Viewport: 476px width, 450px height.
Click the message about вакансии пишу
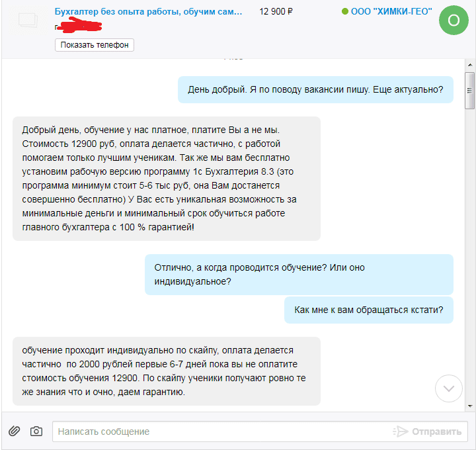(315, 89)
